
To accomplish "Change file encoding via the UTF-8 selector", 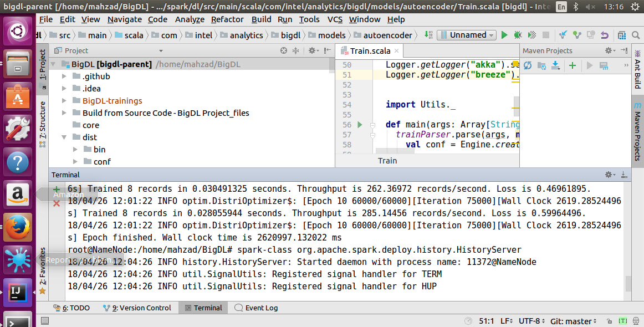I will click(x=531, y=321).
